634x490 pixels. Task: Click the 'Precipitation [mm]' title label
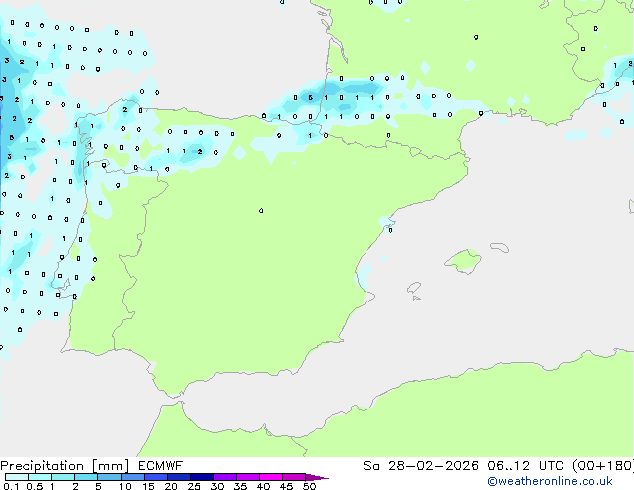pos(65,466)
